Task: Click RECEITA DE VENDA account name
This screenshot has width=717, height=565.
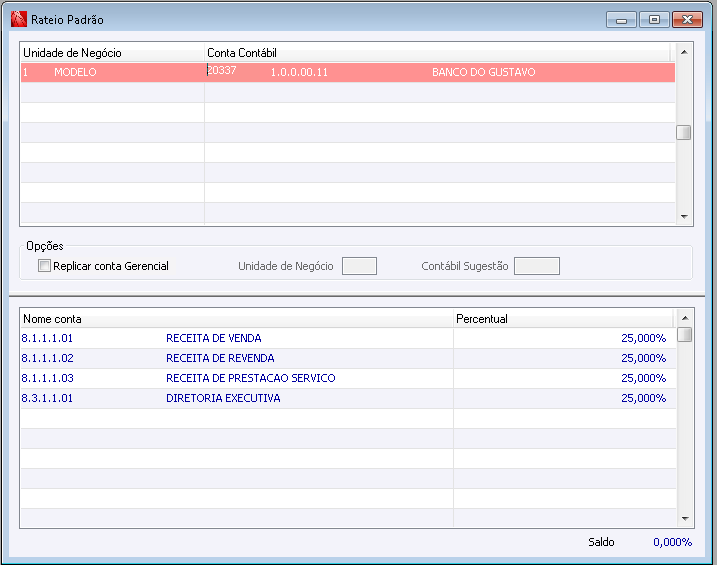Action: pyautogui.click(x=214, y=338)
